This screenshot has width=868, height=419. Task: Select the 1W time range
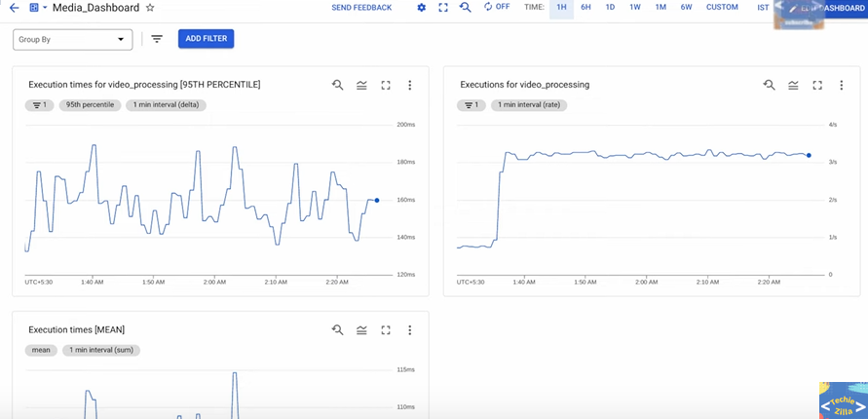(x=634, y=7)
